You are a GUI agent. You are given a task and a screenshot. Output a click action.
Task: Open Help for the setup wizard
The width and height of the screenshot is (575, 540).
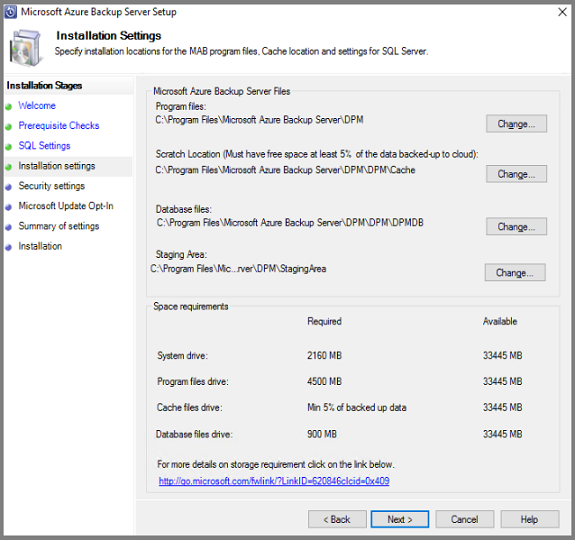point(530,519)
